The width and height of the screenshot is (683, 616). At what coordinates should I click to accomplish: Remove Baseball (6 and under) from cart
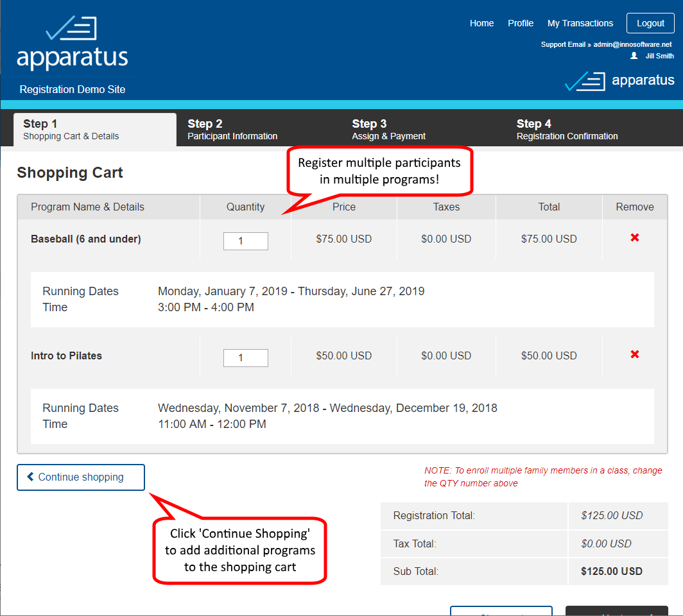[x=635, y=238]
